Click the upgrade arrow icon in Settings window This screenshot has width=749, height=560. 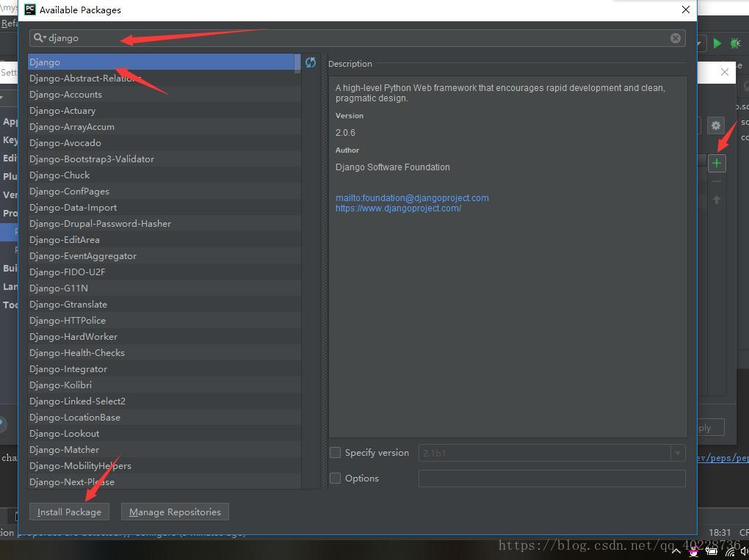pos(717,200)
